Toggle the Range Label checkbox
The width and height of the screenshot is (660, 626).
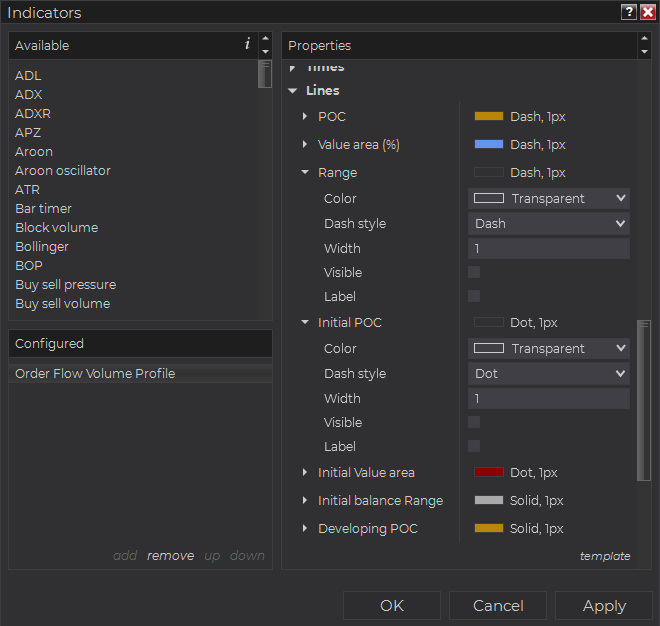pyautogui.click(x=474, y=296)
